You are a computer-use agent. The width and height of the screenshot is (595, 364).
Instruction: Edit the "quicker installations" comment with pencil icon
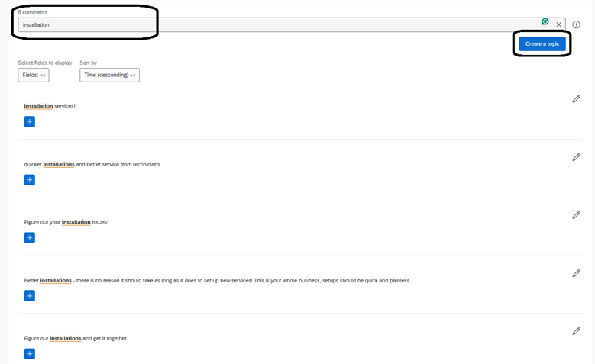click(x=576, y=157)
